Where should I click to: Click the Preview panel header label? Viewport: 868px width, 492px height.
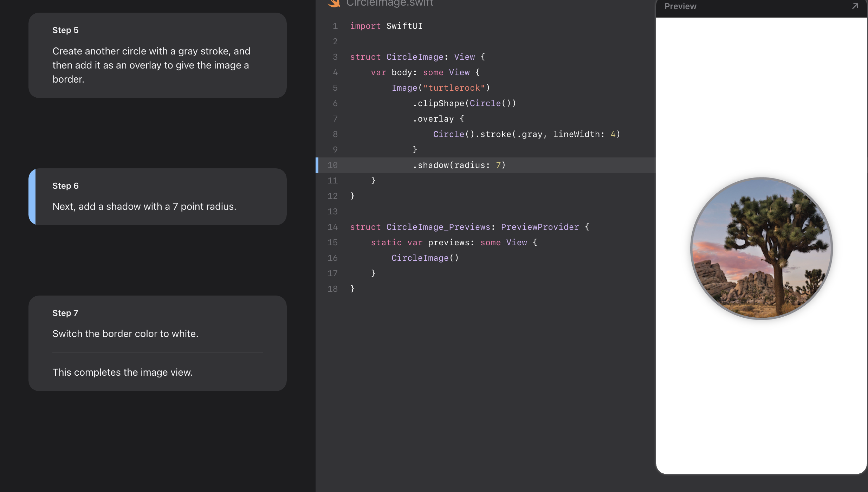tap(680, 6)
